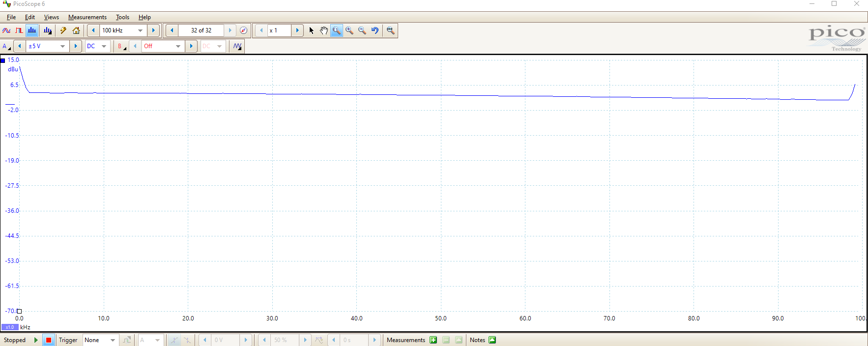Open the Measurements menu
Screen dimensions: 868x346
[x=87, y=17]
